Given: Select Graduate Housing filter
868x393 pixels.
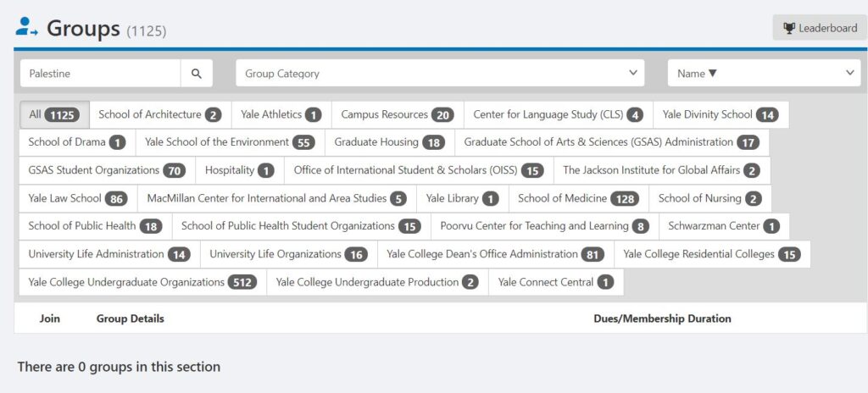Looking at the screenshot, I should (390, 142).
